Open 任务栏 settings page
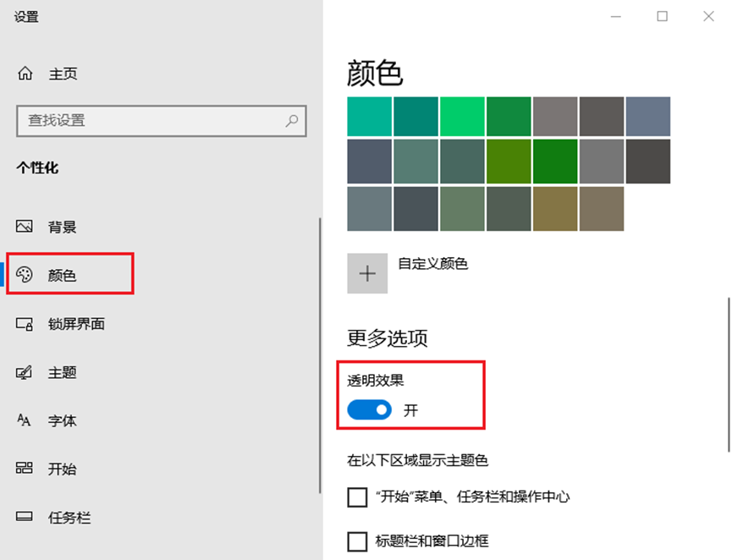The height and width of the screenshot is (560, 732). click(x=161, y=518)
